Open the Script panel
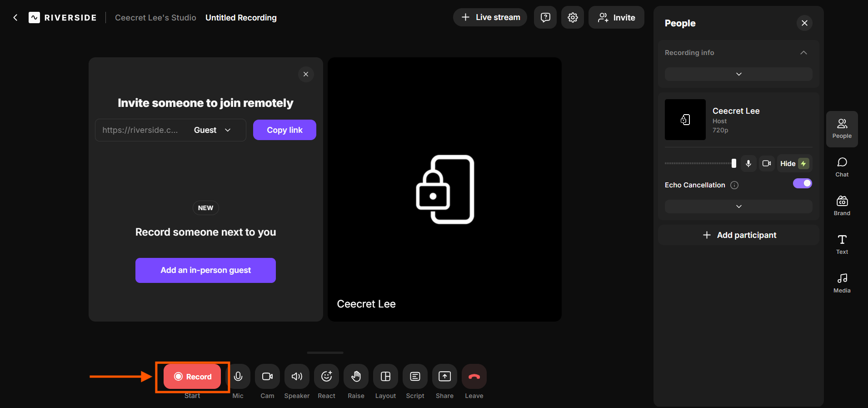Viewport: 868px width, 408px height. point(415,377)
